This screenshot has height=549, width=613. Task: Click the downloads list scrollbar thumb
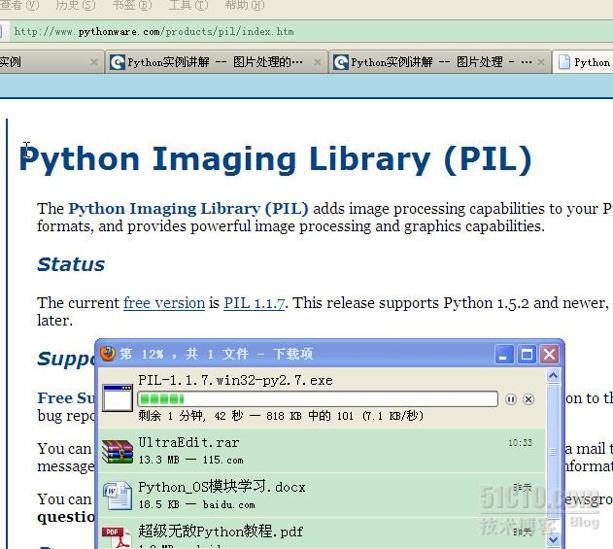[x=553, y=452]
